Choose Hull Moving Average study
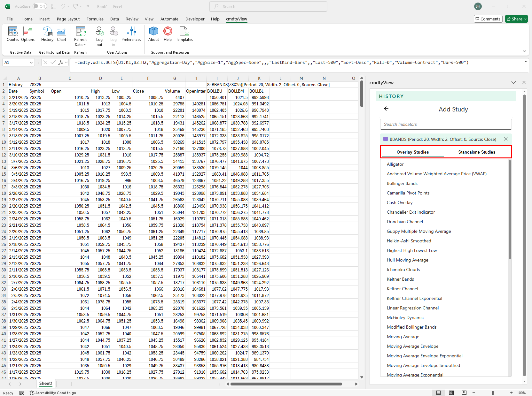 [x=407, y=260]
